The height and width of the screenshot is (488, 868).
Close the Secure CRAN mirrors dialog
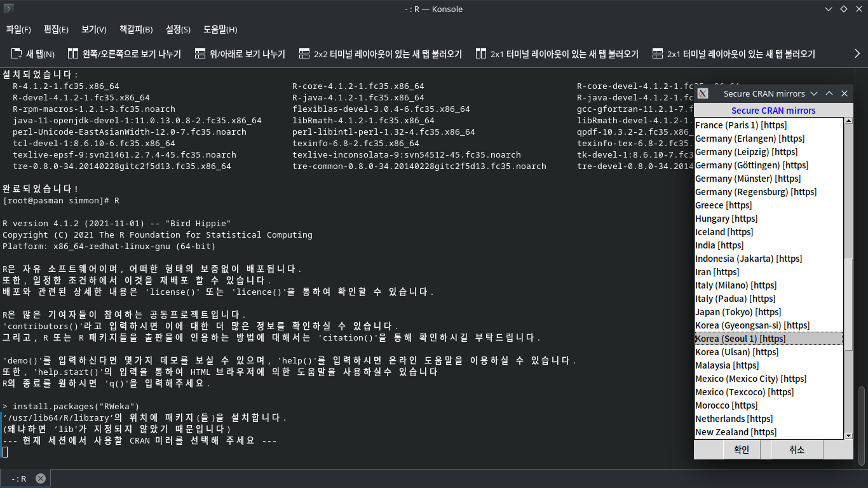[x=844, y=93]
